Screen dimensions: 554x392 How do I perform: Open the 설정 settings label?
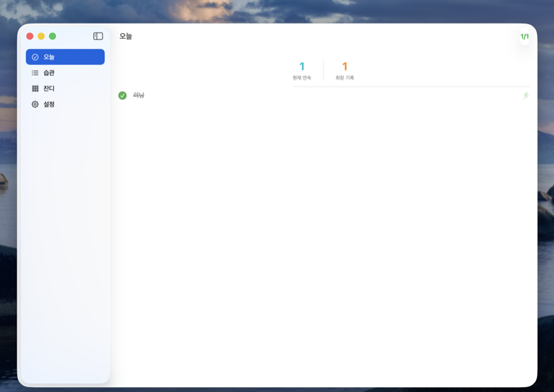[49, 105]
